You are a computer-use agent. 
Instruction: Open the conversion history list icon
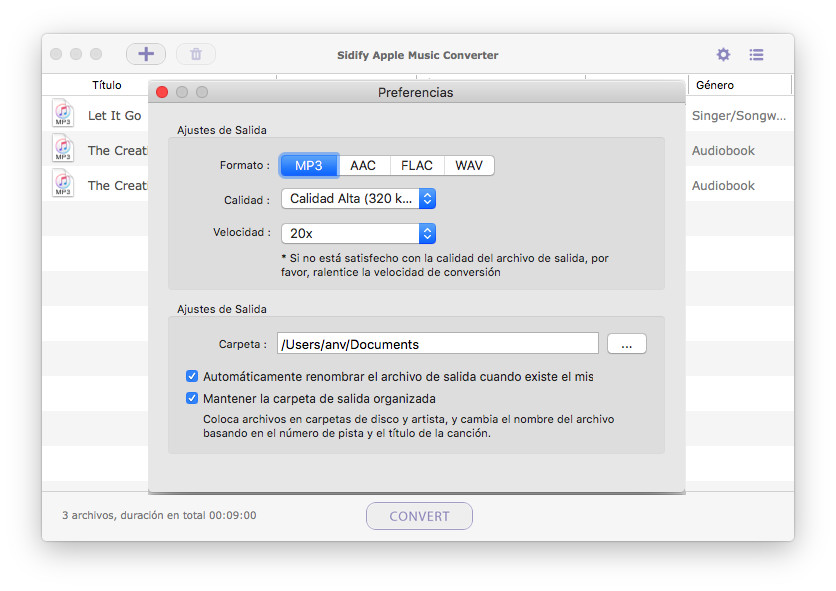pyautogui.click(x=756, y=54)
